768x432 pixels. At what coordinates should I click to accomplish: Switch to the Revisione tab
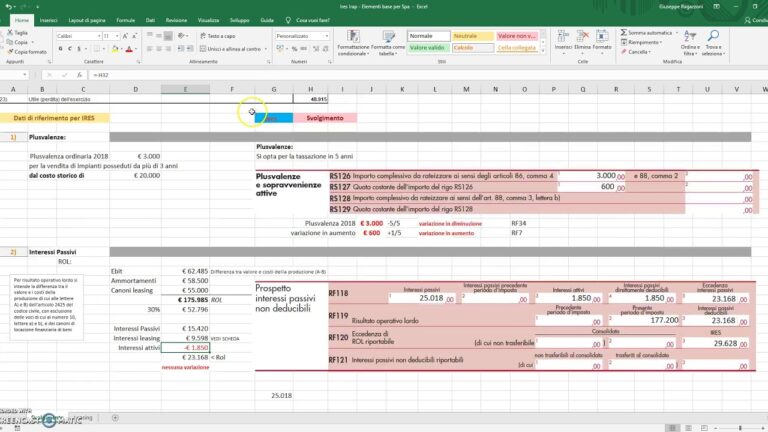pos(176,20)
